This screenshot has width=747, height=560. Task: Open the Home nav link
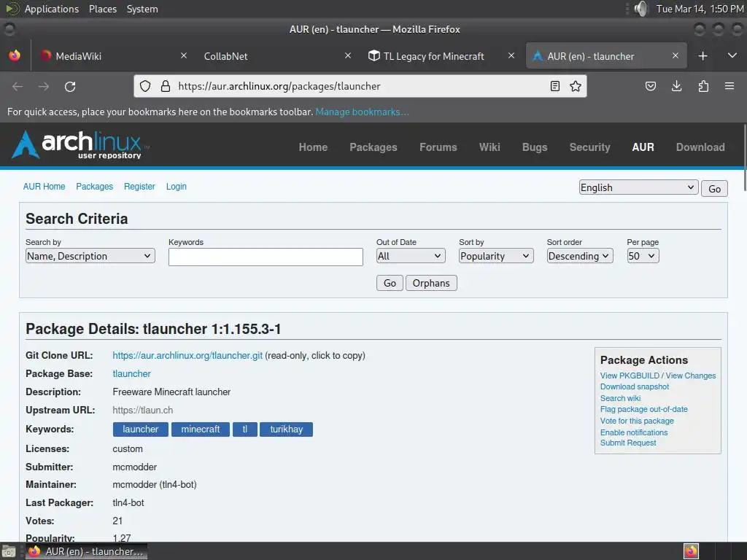click(313, 147)
